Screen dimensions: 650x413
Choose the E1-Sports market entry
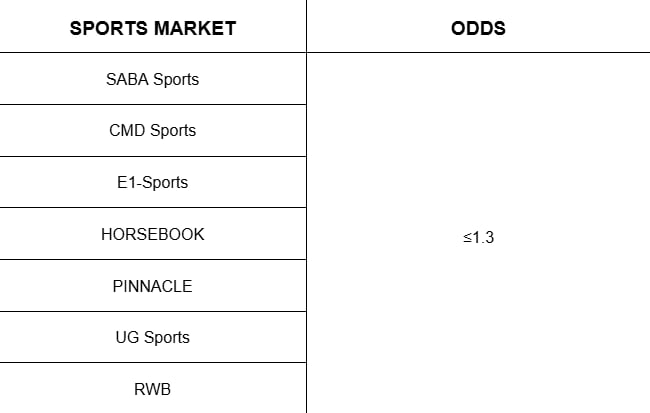click(153, 183)
